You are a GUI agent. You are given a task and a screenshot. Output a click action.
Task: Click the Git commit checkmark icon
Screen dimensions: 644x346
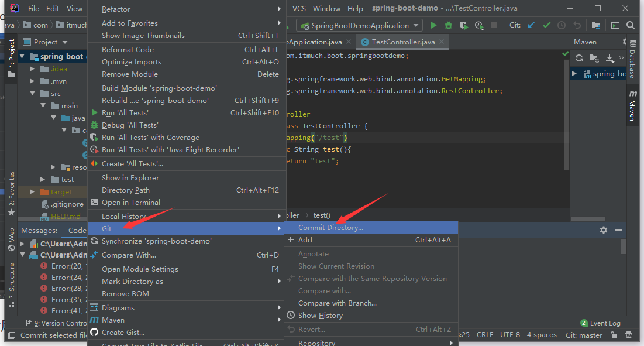point(547,26)
